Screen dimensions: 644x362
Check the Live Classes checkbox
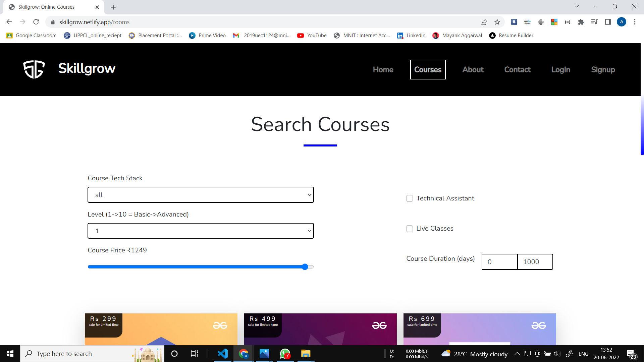pyautogui.click(x=410, y=229)
